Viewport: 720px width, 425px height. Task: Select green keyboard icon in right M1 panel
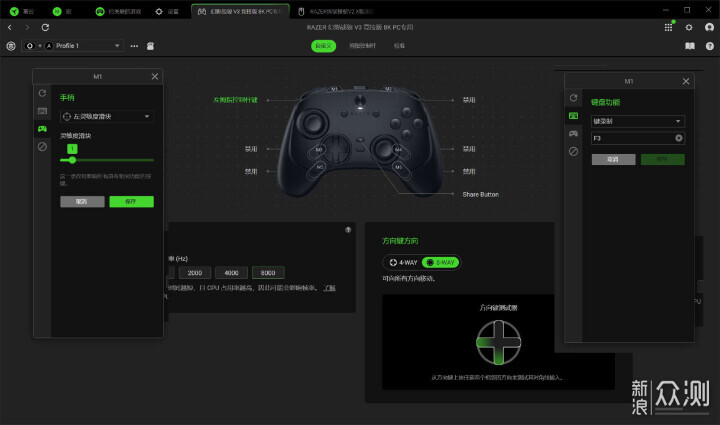coord(574,116)
